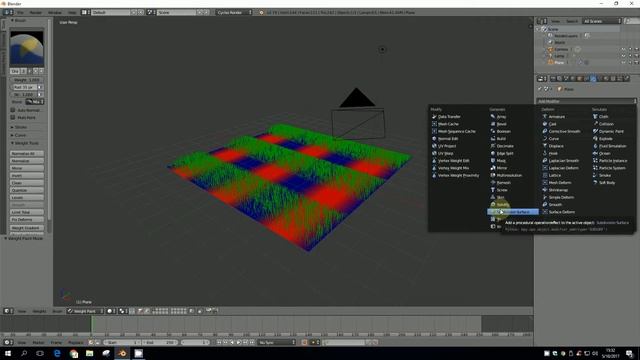
Task: Click the brush preview thumbnail
Action: [x=27, y=49]
